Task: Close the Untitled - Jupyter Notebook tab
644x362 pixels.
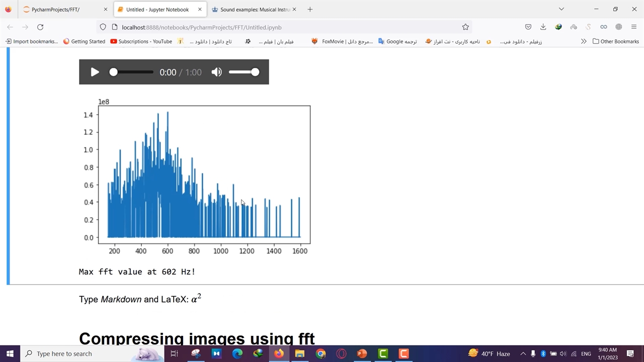Action: (200, 10)
